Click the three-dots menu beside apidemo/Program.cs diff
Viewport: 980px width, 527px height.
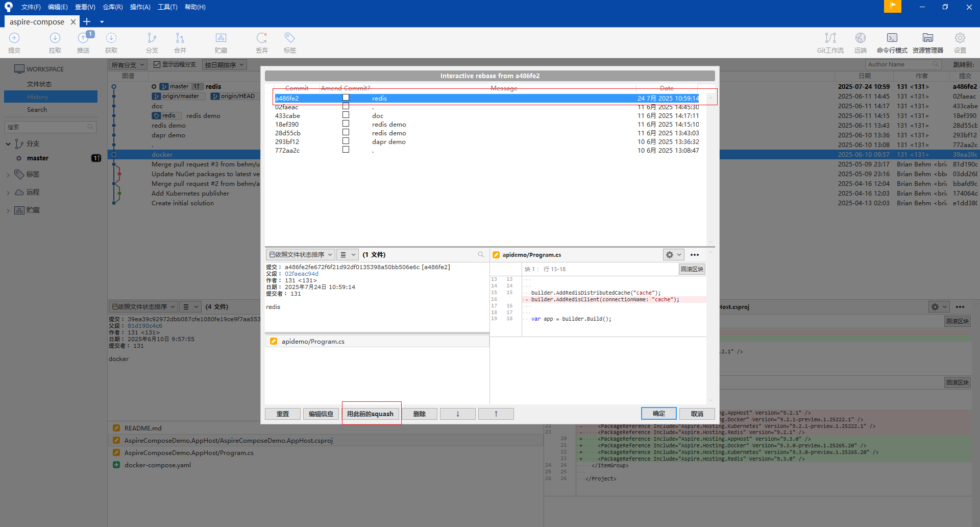point(695,255)
